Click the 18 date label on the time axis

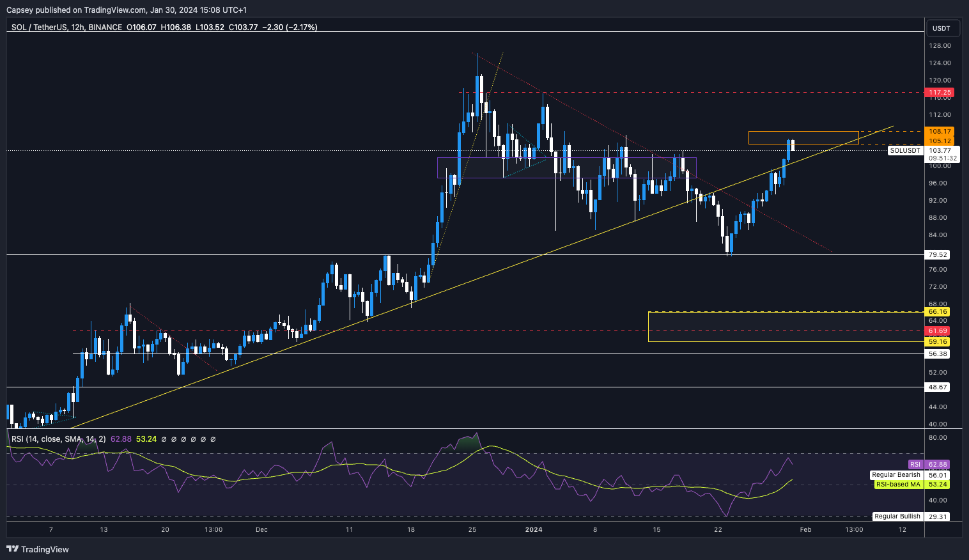[411, 529]
